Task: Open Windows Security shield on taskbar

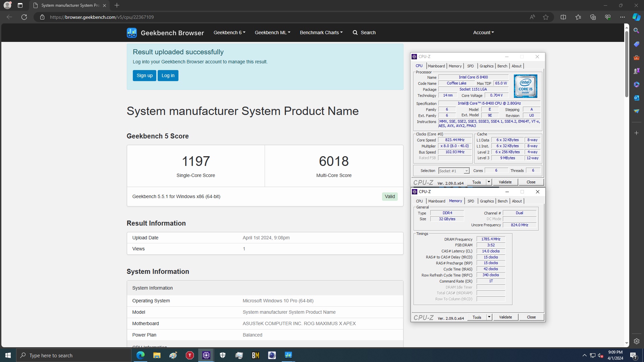Action: (223, 355)
